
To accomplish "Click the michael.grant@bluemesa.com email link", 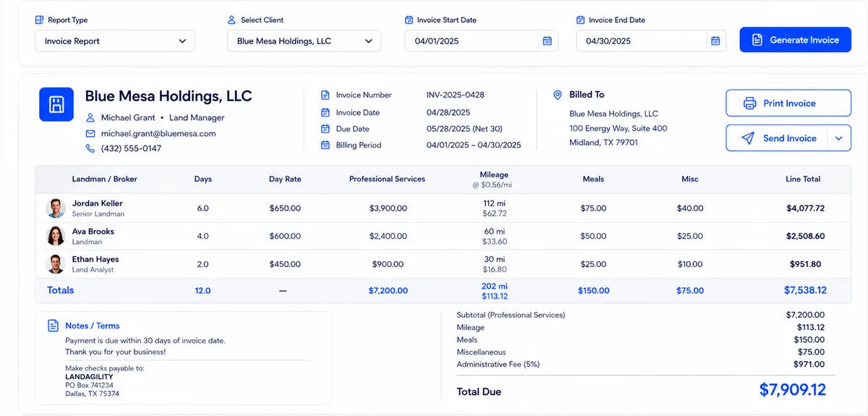I will [x=158, y=134].
